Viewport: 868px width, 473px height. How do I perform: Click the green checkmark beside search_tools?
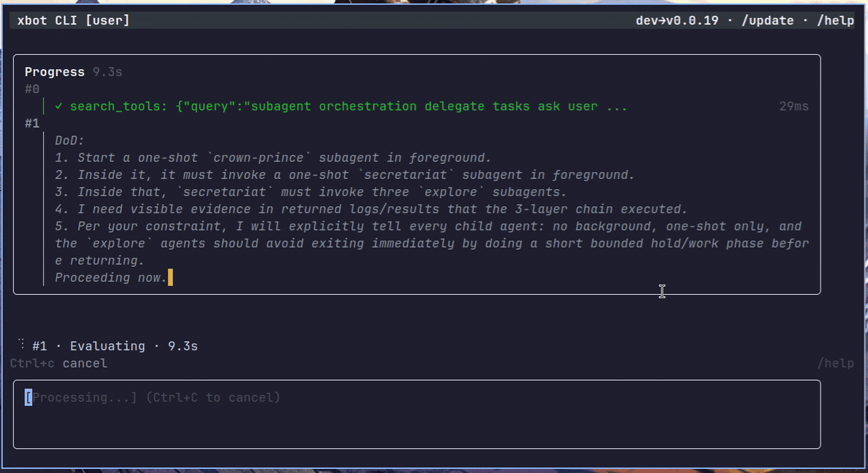[57, 106]
